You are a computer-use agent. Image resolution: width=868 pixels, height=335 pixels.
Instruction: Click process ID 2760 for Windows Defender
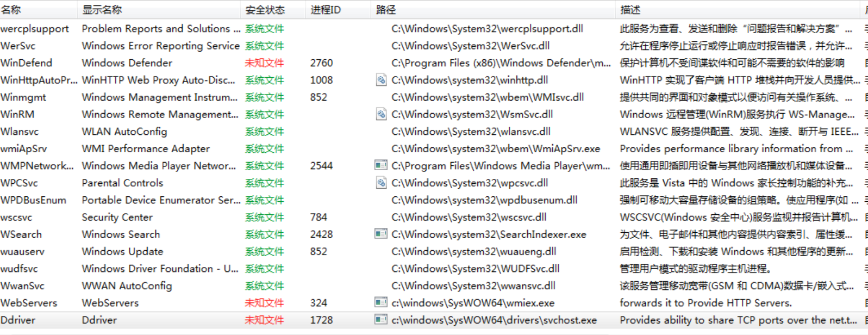[x=321, y=63]
